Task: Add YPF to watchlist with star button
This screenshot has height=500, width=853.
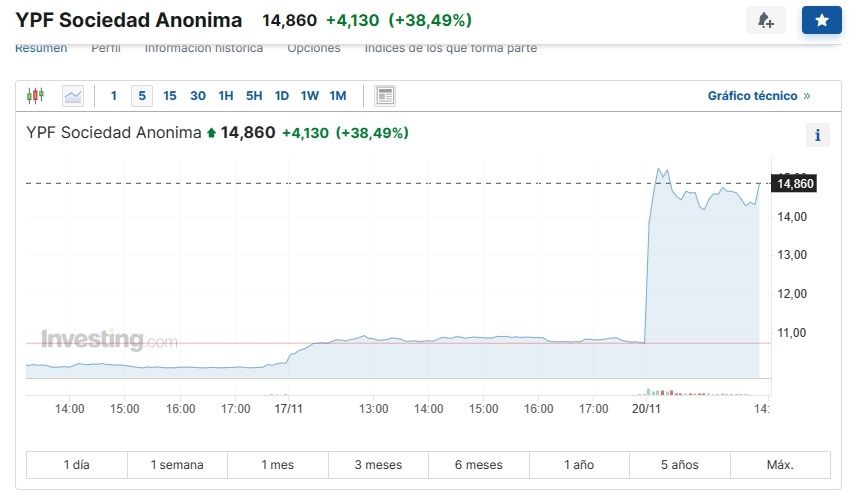Action: coord(821,20)
